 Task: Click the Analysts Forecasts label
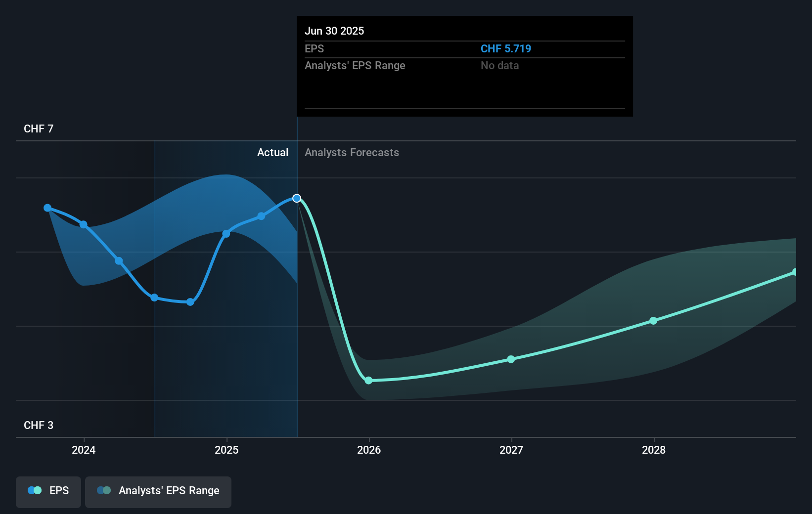352,153
